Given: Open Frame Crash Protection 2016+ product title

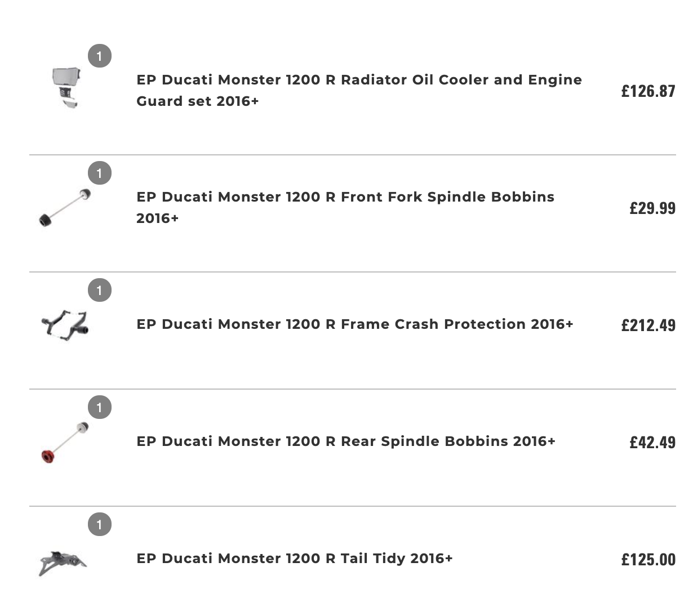Looking at the screenshot, I should [x=355, y=324].
